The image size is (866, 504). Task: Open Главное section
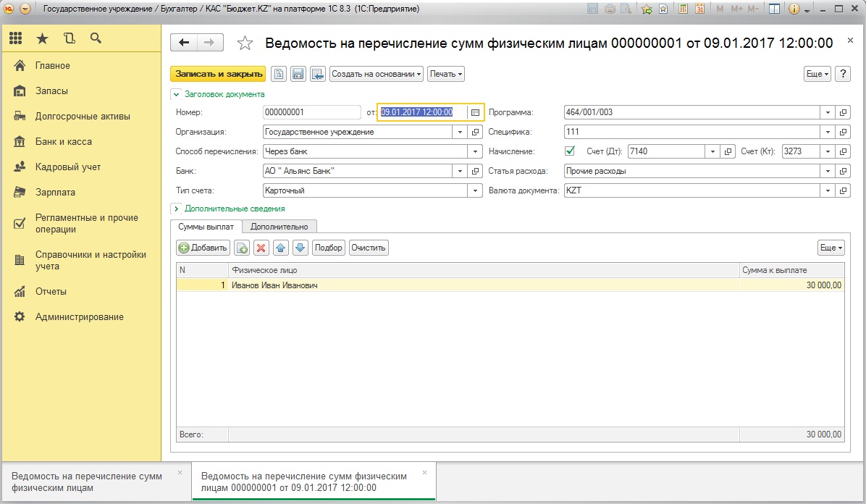(52, 66)
